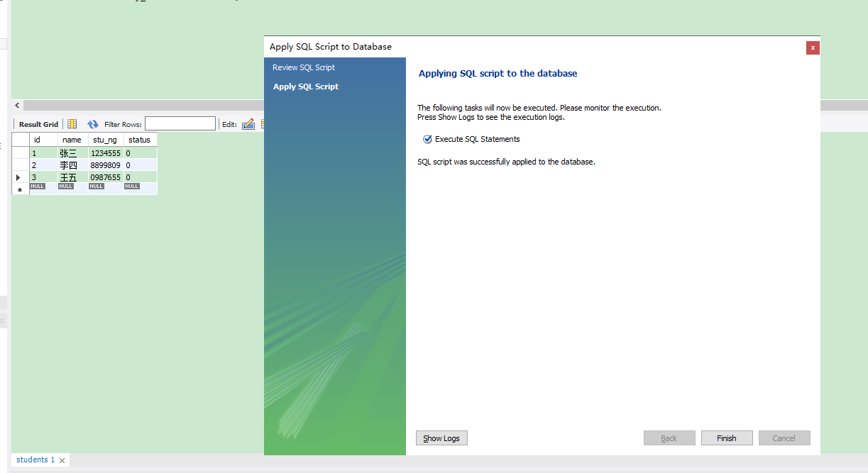The image size is (868, 473).
Task: Close the Apply SQL Script dialog
Action: (813, 48)
